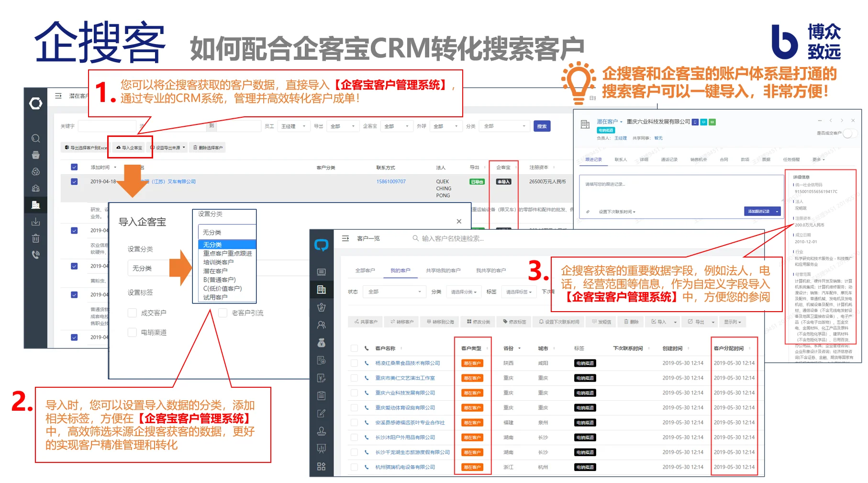The image size is (868, 483).
Task: Close the 导入企客宝 dialog
Action: pos(459,221)
